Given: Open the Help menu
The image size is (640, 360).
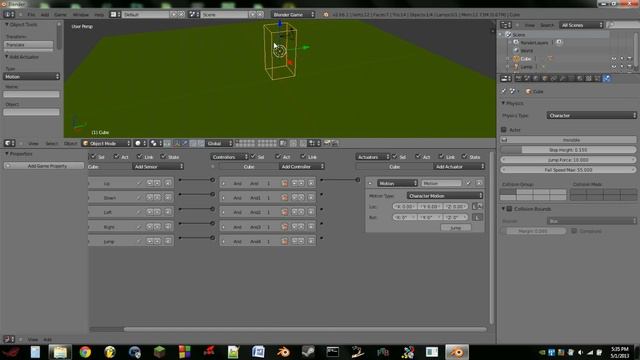Looking at the screenshot, I should (x=99, y=14).
